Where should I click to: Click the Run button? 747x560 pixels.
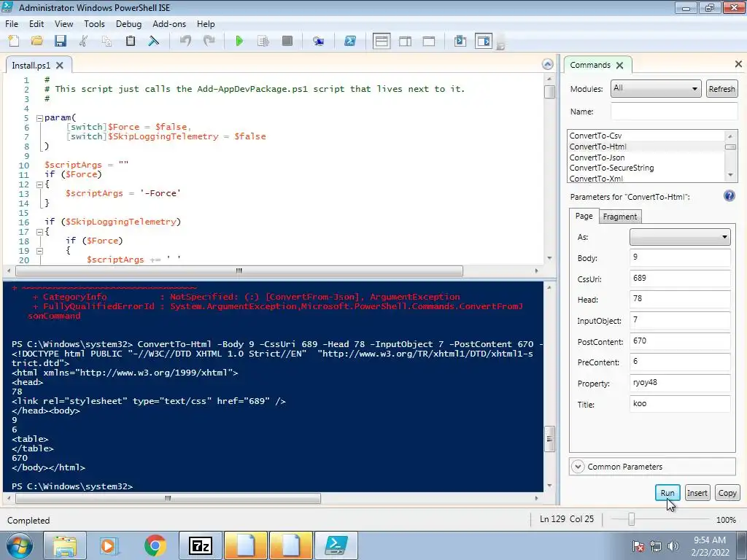(667, 493)
